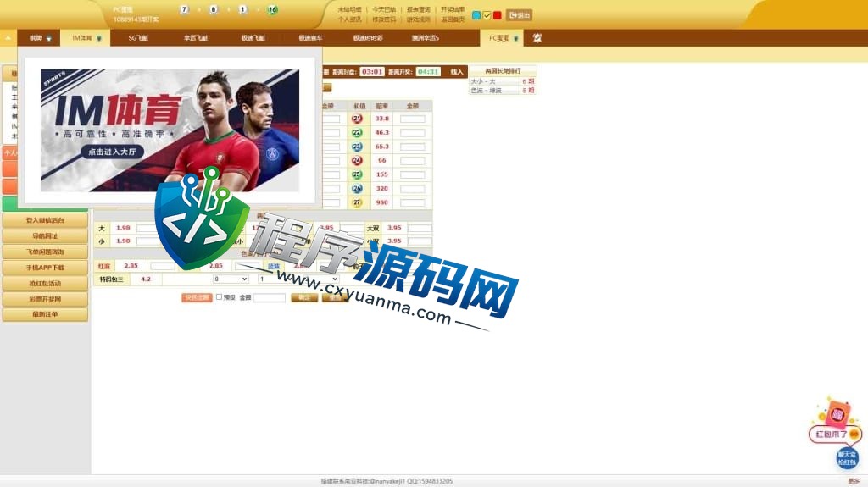Open the SG飞艇 game tab
Image resolution: width=868 pixels, height=487 pixels.
(x=138, y=38)
